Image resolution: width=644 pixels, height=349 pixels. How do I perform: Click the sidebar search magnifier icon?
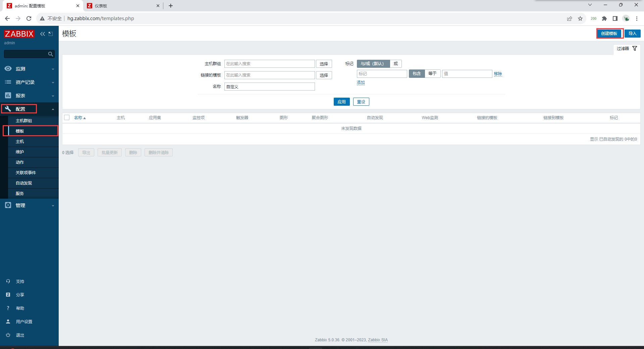(x=50, y=54)
